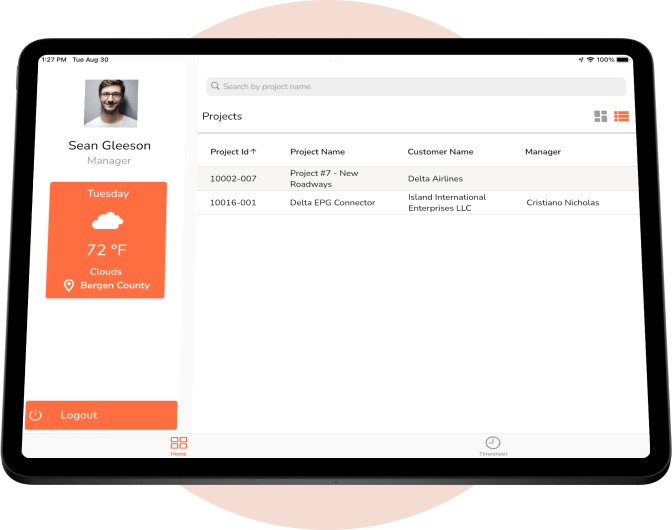Viewport: 672px width, 530px height.
Task: Open the Home tab
Action: [178, 445]
